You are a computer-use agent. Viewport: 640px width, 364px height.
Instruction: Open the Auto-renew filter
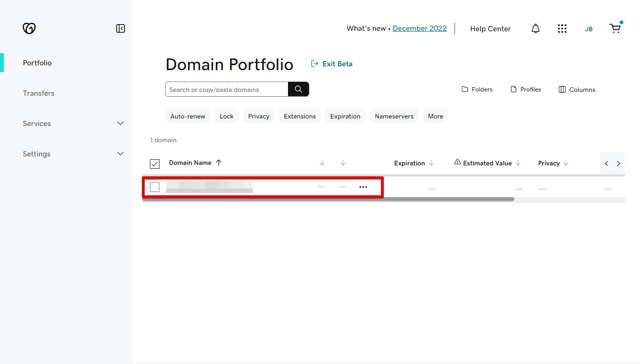point(188,116)
